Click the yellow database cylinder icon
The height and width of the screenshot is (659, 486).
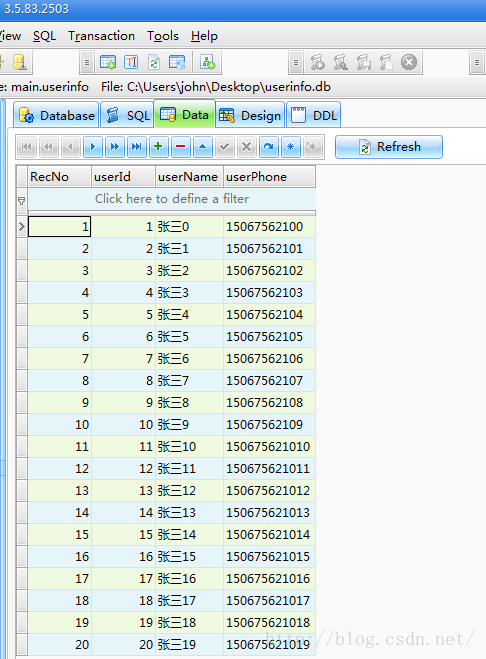[x=20, y=62]
